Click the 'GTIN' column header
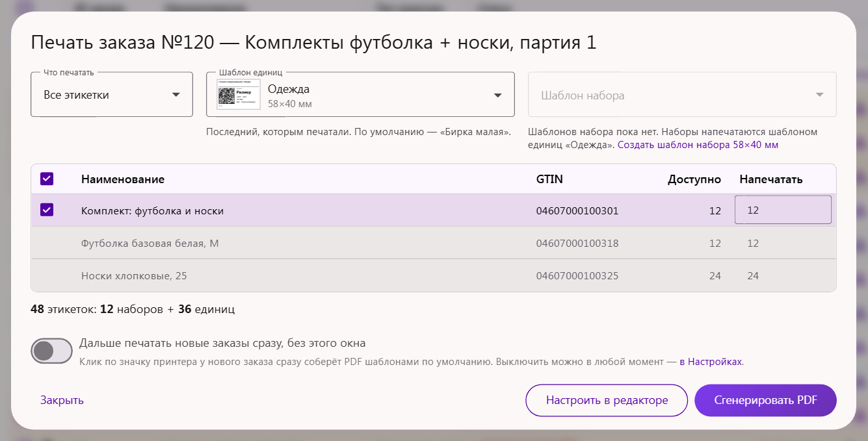Viewport: 868px width, 441px height. pyautogui.click(x=549, y=179)
